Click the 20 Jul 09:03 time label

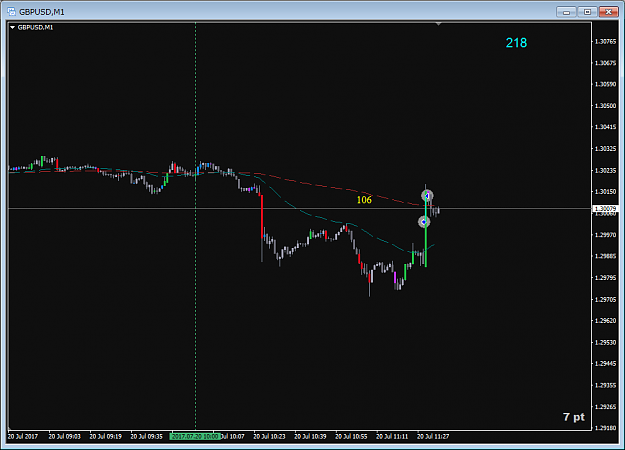pyautogui.click(x=65, y=436)
